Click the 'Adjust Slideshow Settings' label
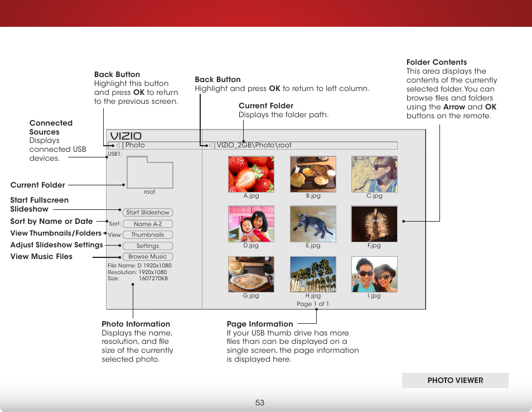 click(57, 245)
